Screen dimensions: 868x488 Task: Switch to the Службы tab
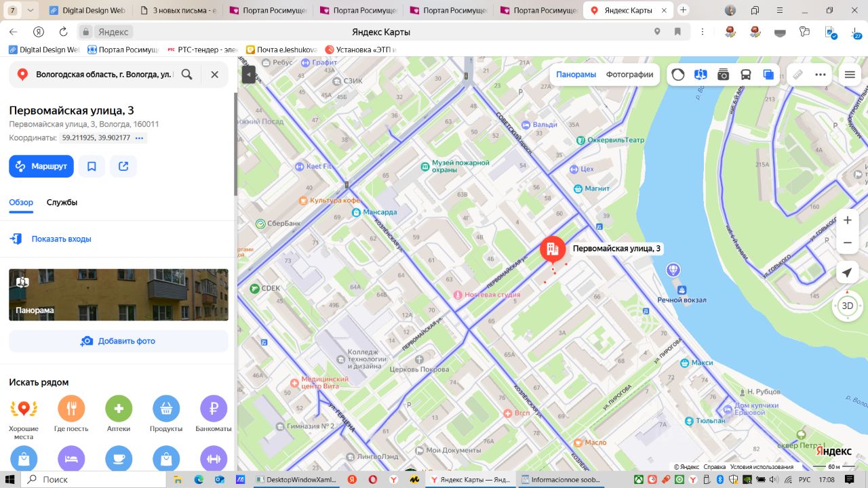click(62, 203)
